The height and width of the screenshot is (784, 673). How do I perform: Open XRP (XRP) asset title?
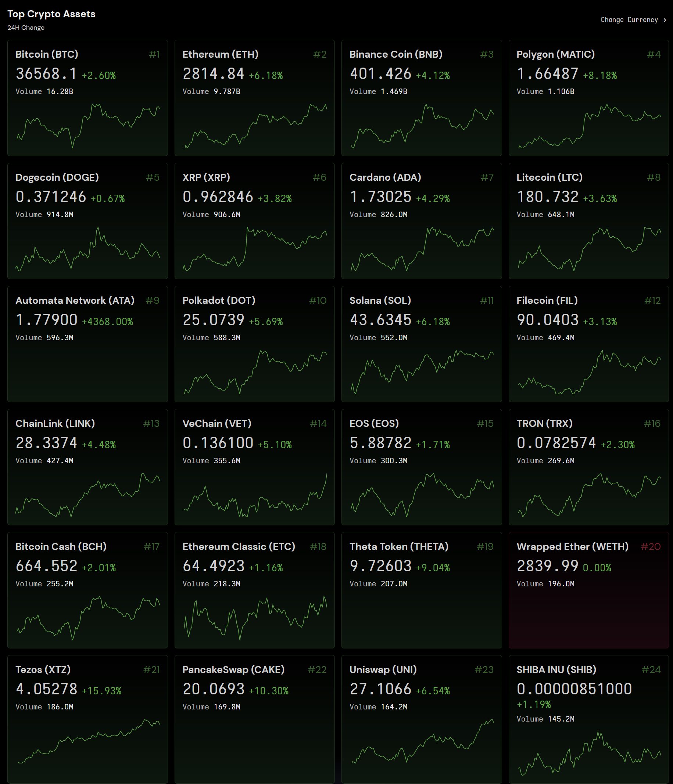206,177
